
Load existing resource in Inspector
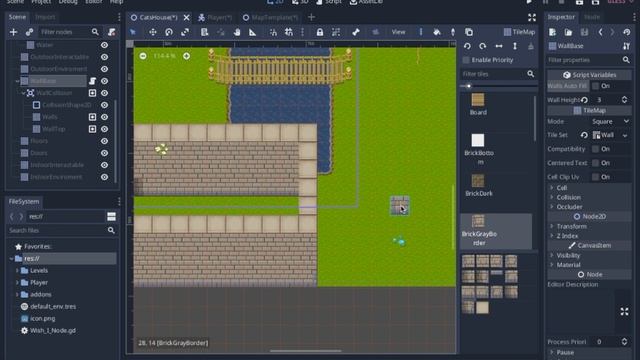(568, 32)
